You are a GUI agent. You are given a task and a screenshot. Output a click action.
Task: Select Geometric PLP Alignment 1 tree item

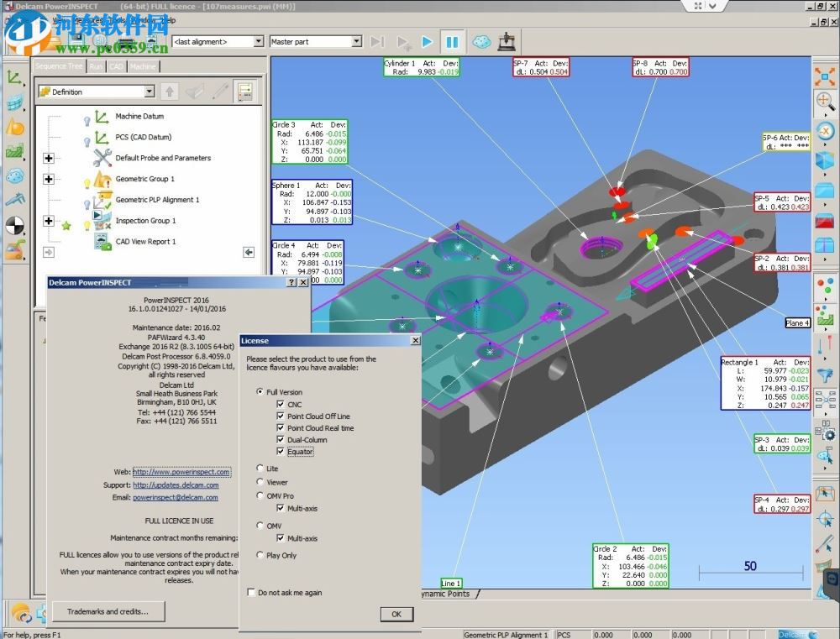click(x=158, y=200)
